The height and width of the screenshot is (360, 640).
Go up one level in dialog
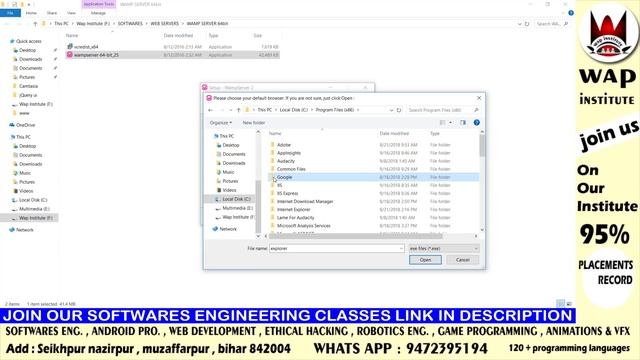click(238, 110)
